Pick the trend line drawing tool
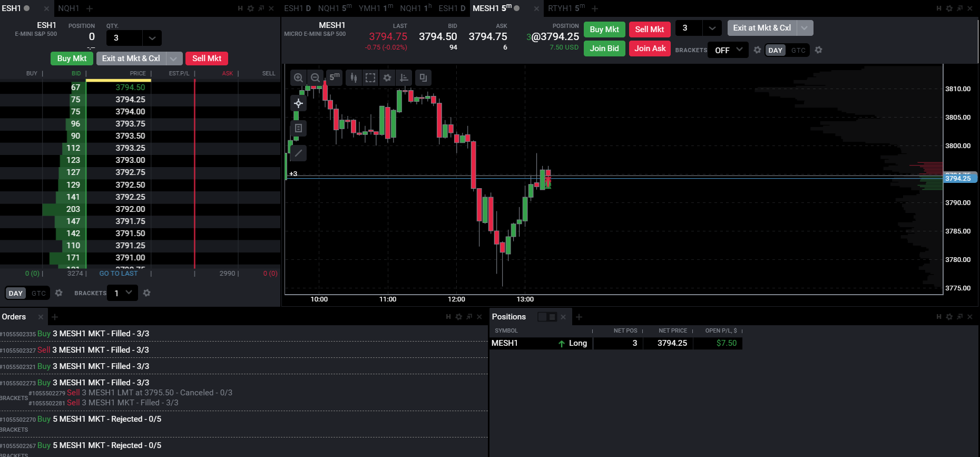980x457 pixels. (x=298, y=153)
